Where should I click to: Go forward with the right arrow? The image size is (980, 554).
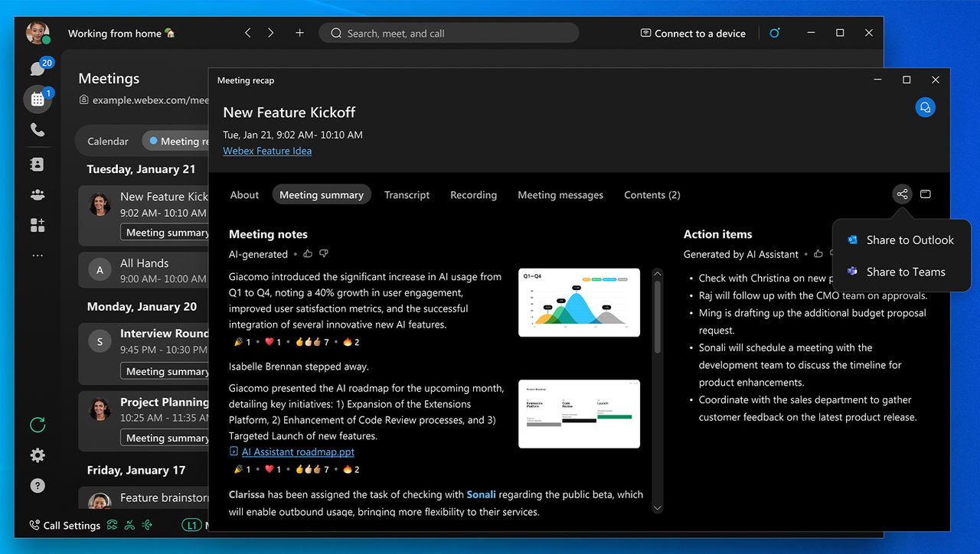pyautogui.click(x=271, y=33)
